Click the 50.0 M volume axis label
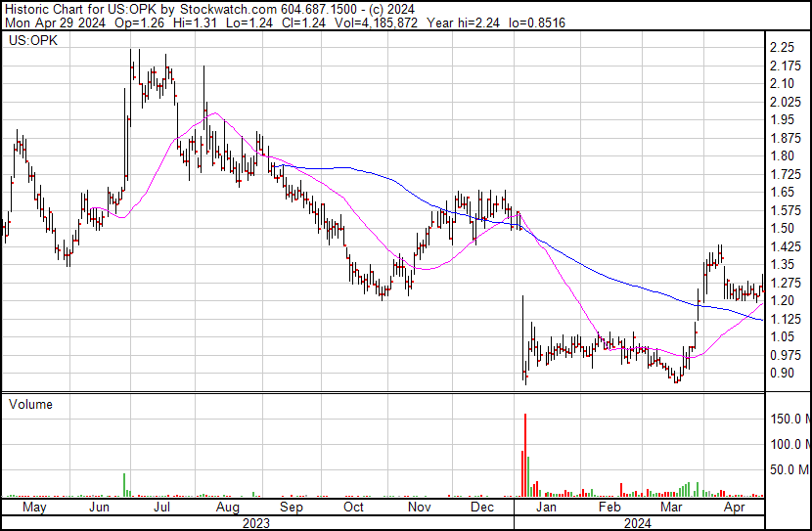This screenshot has height=531, width=812. [x=789, y=469]
